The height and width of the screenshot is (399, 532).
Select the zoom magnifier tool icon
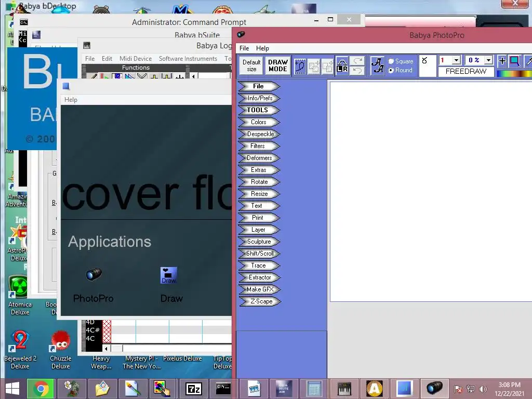point(515,61)
